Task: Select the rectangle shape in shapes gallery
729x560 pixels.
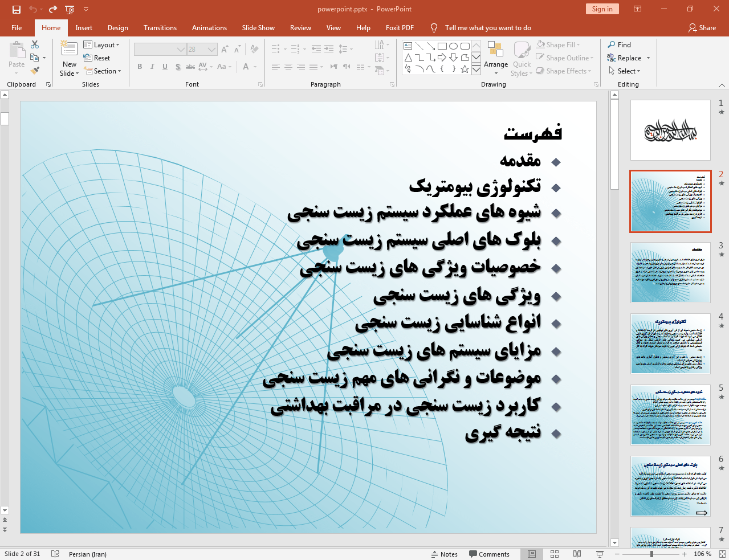Action: (442, 46)
